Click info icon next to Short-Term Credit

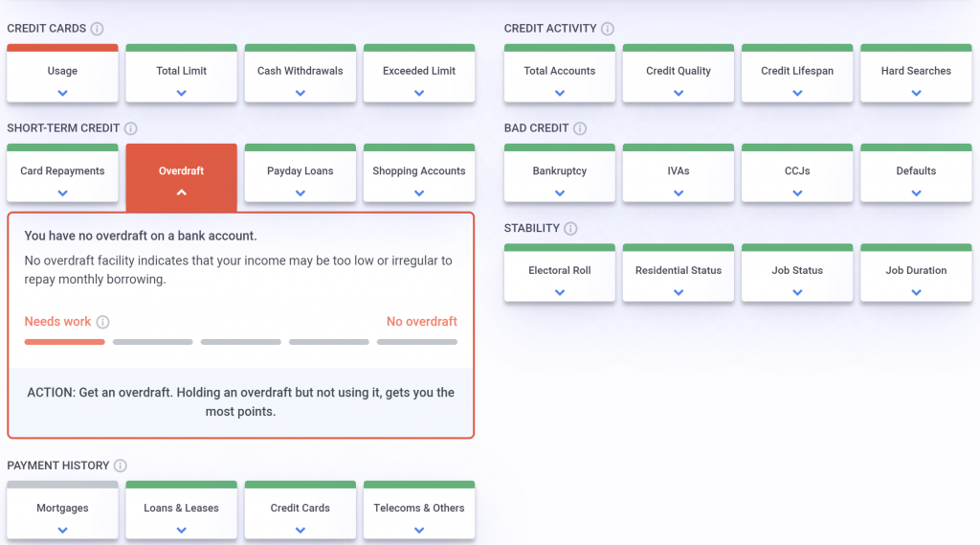pos(131,128)
